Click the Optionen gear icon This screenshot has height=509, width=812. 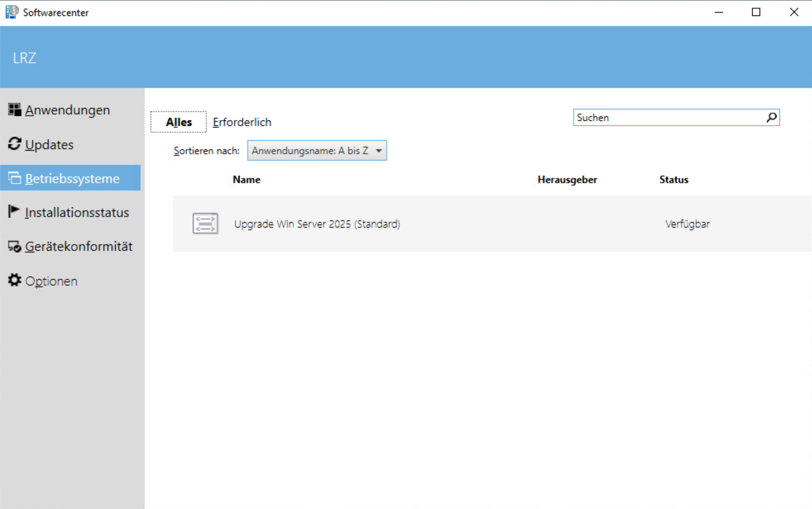pyautogui.click(x=15, y=280)
